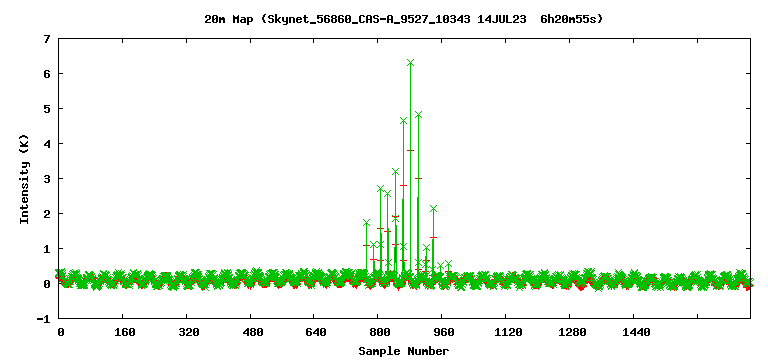Click the green peak marker near 4.8 K
The height and width of the screenshot is (360, 768).
(x=418, y=115)
